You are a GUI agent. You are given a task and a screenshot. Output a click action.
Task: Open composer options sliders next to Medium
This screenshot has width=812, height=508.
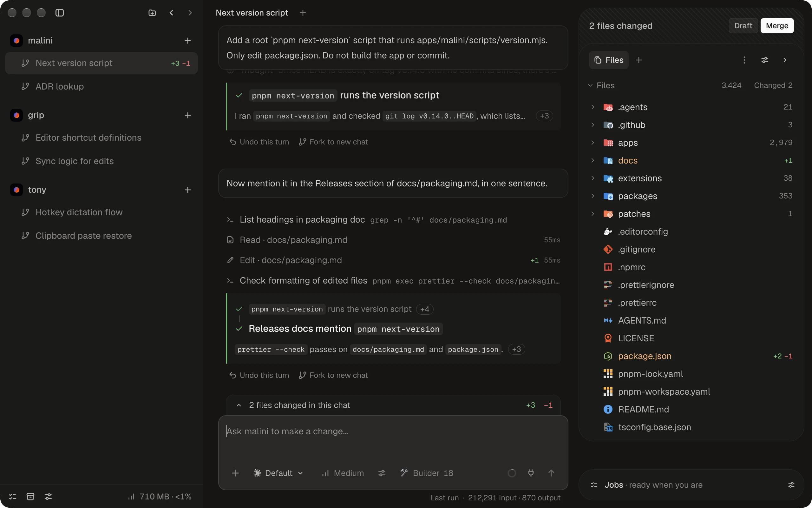pos(382,473)
